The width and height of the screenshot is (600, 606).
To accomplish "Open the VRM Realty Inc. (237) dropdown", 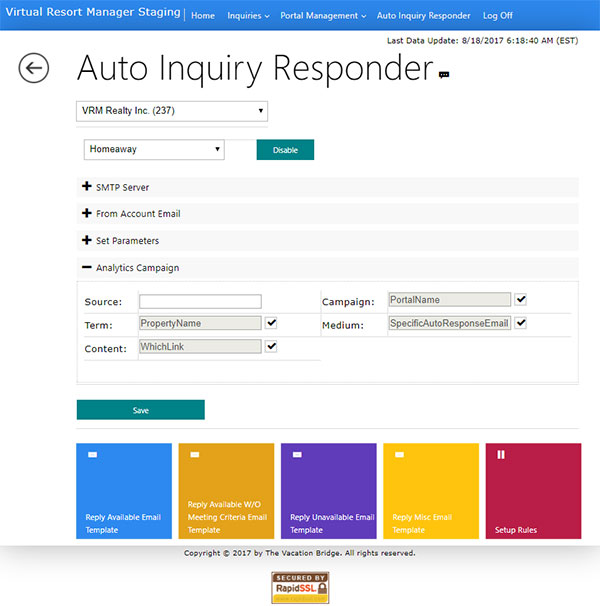I will pos(172,111).
